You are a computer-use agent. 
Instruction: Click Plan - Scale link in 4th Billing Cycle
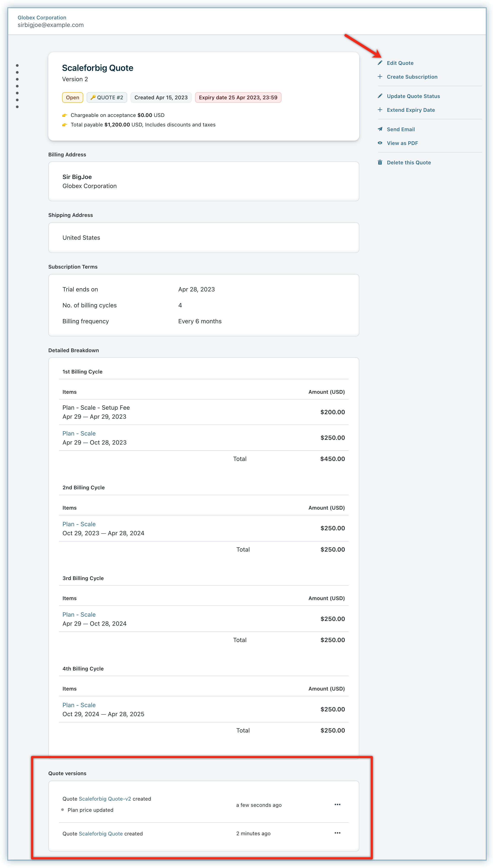click(x=79, y=705)
